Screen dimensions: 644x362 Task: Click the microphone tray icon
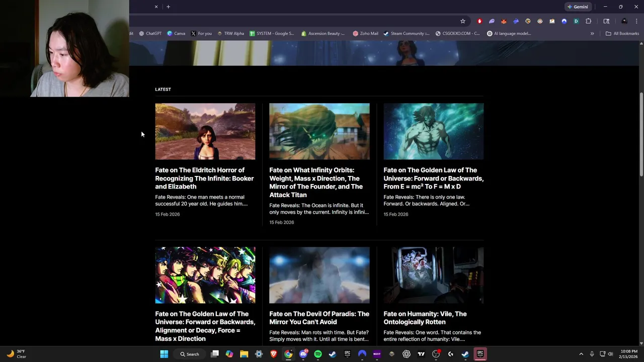coord(592,354)
